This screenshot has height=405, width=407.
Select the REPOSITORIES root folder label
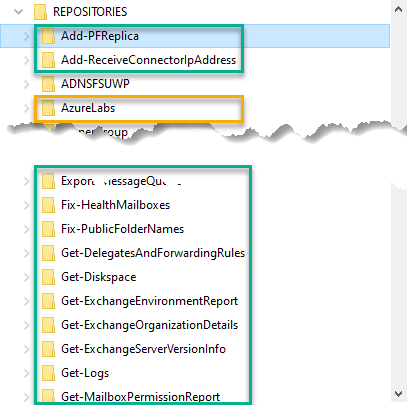90,12
